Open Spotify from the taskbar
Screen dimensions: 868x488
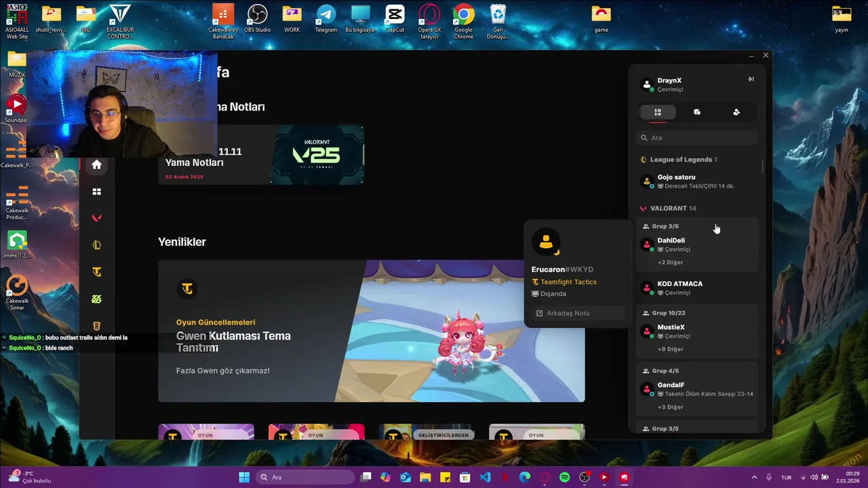pos(565,477)
